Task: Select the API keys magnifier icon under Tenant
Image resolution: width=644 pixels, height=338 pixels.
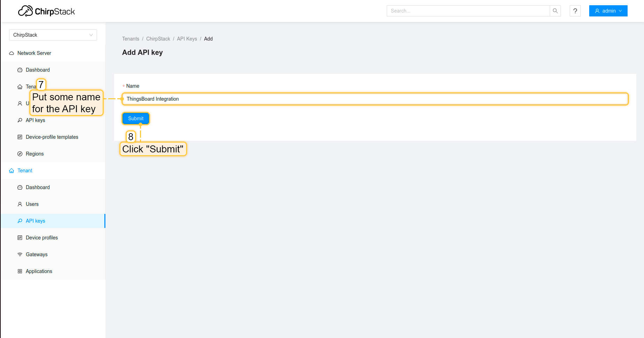Action: point(20,221)
